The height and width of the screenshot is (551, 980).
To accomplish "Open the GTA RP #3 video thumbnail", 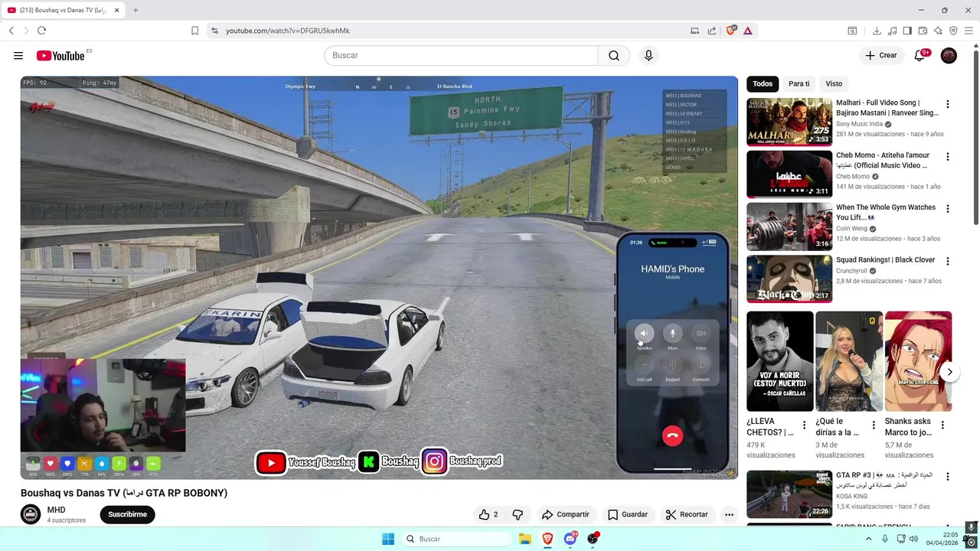I will click(x=789, y=494).
